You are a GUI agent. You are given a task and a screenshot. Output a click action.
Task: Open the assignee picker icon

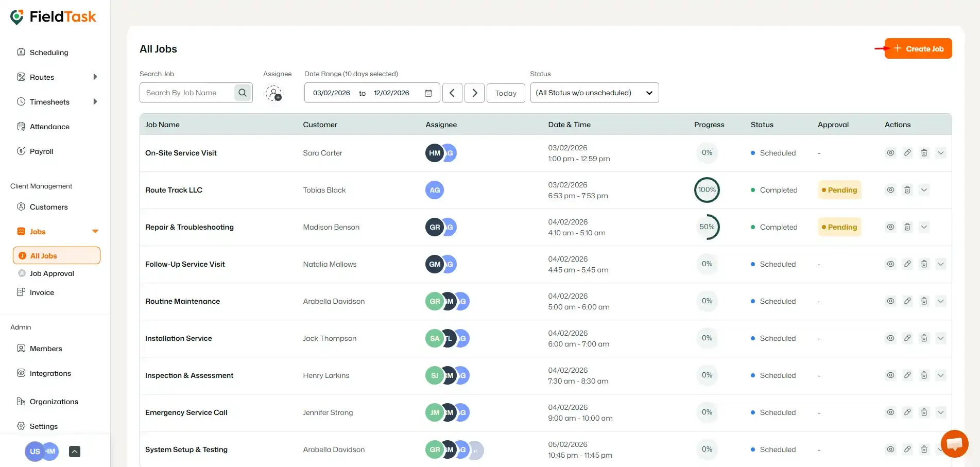point(273,93)
